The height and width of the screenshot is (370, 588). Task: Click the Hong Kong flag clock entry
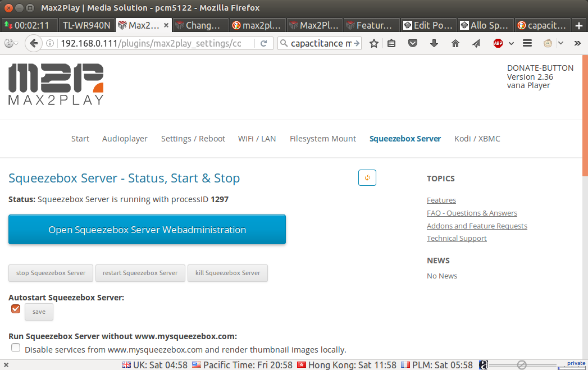click(x=347, y=365)
